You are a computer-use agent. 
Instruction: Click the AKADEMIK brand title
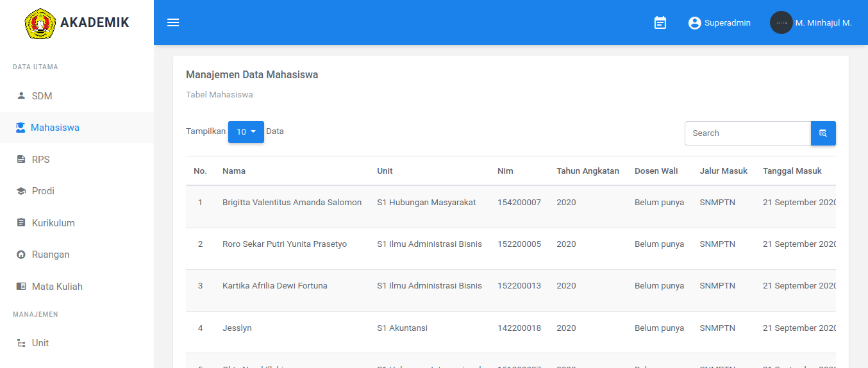pos(95,22)
